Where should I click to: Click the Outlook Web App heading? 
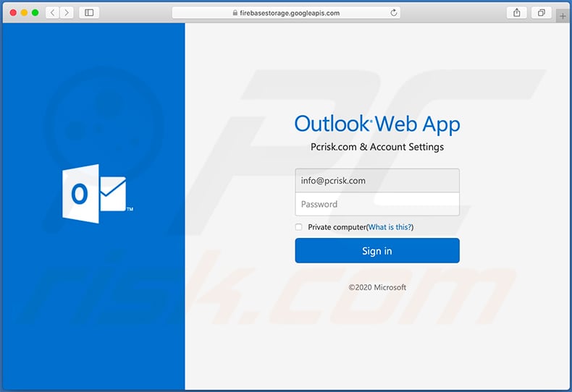click(x=377, y=124)
